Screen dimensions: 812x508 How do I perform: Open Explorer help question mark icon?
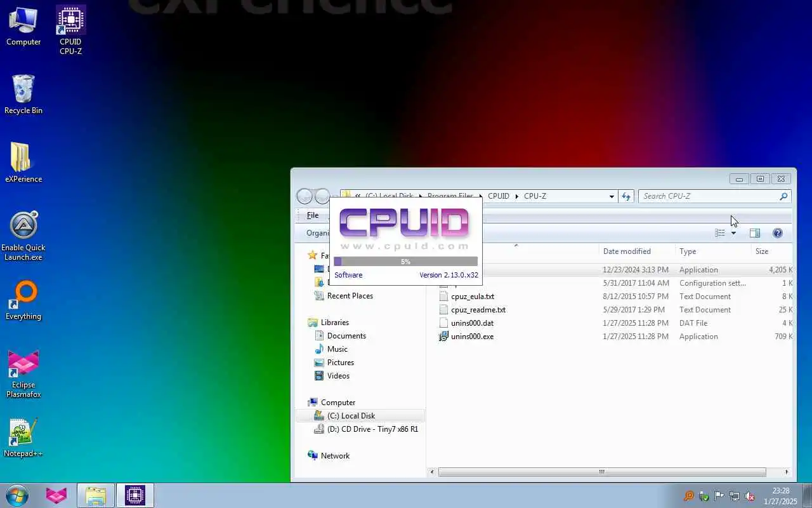(x=778, y=233)
